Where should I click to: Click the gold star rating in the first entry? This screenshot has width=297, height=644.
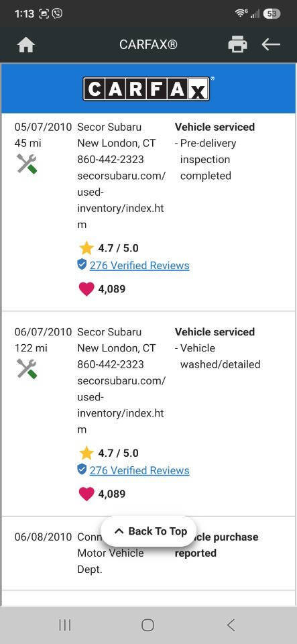86,248
